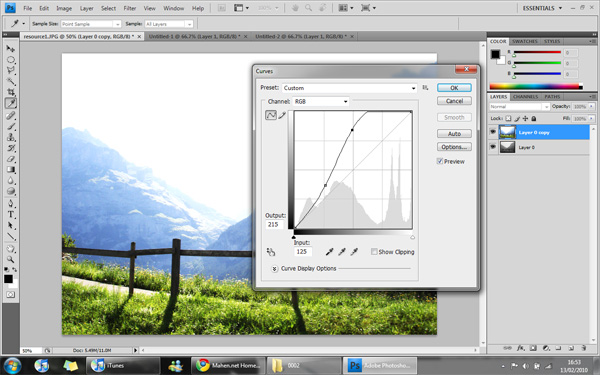Expand Curve Display Options

pyautogui.click(x=274, y=269)
